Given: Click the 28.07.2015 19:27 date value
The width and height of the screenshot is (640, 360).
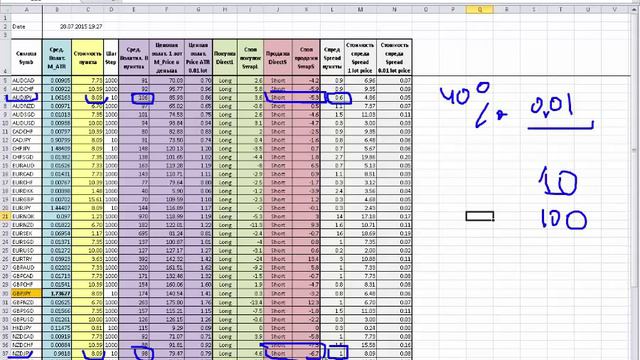Looking at the screenshot, I should click(x=81, y=27).
